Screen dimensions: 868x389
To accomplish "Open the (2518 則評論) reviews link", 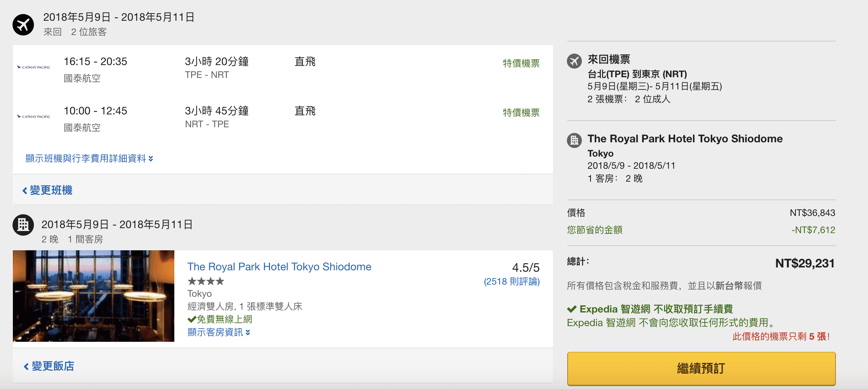I will (x=512, y=281).
